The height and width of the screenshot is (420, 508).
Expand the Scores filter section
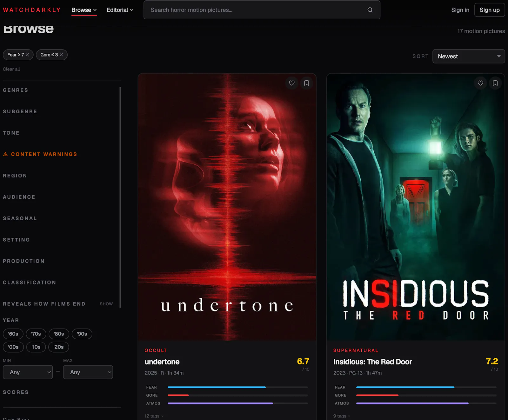16,392
